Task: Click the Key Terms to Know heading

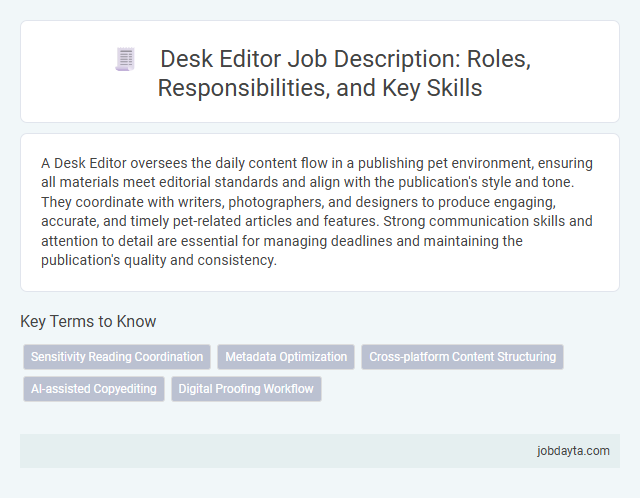Action: [88, 321]
